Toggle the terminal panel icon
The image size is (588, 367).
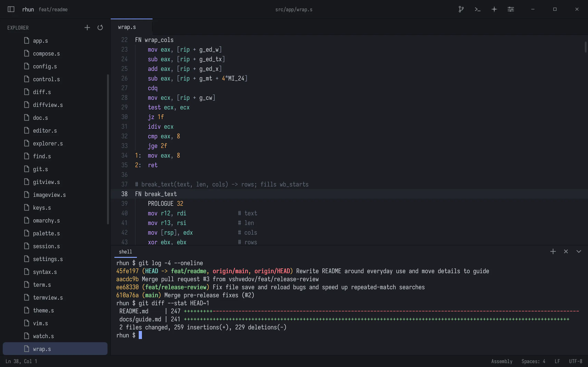click(478, 9)
